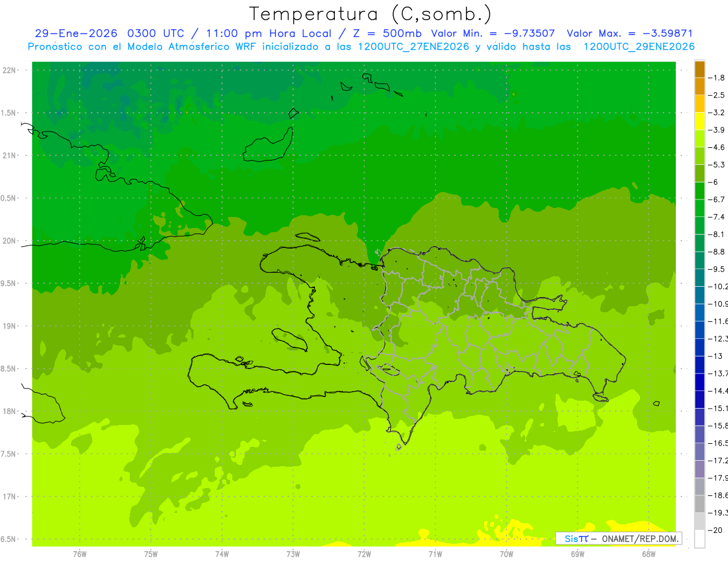Viewport: 728px width, 562px height.
Task: Click the "-6" colorbar label
Action: coord(713,182)
